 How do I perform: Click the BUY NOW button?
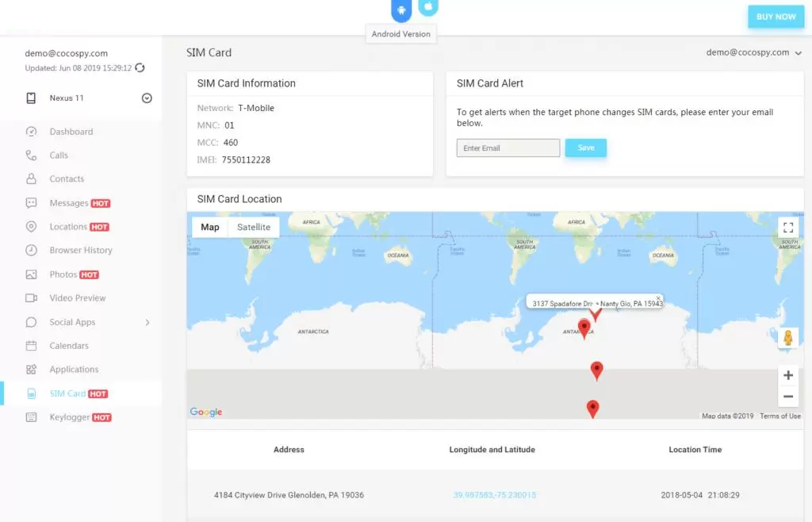click(776, 17)
